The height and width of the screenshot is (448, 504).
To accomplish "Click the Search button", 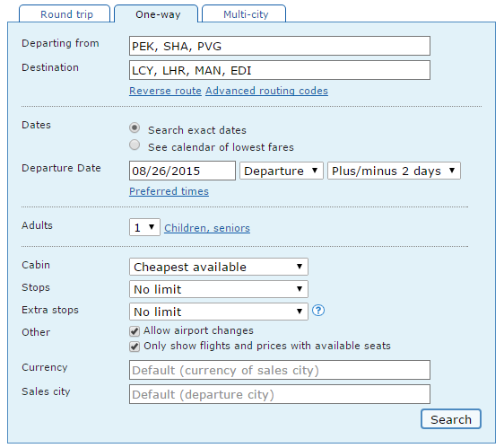I will tap(451, 419).
